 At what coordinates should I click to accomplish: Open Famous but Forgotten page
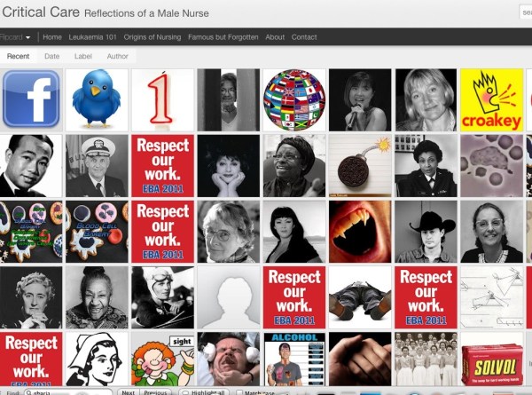point(223,37)
